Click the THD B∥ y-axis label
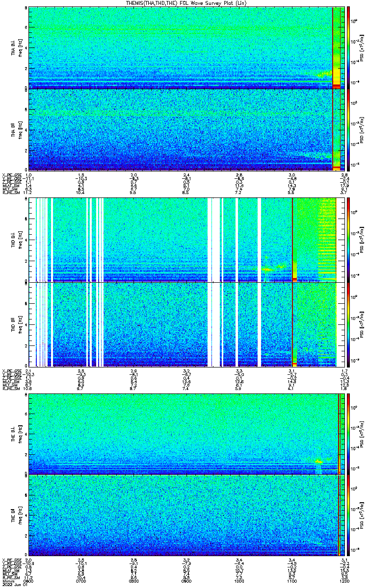Screen dimensions: 368x588 pos(14,324)
